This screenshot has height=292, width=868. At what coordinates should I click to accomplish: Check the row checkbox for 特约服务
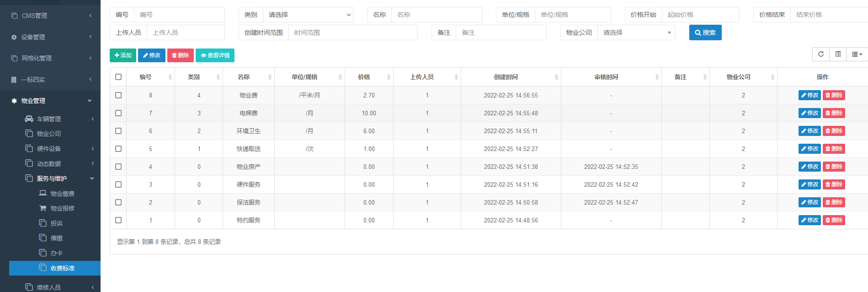pos(118,220)
